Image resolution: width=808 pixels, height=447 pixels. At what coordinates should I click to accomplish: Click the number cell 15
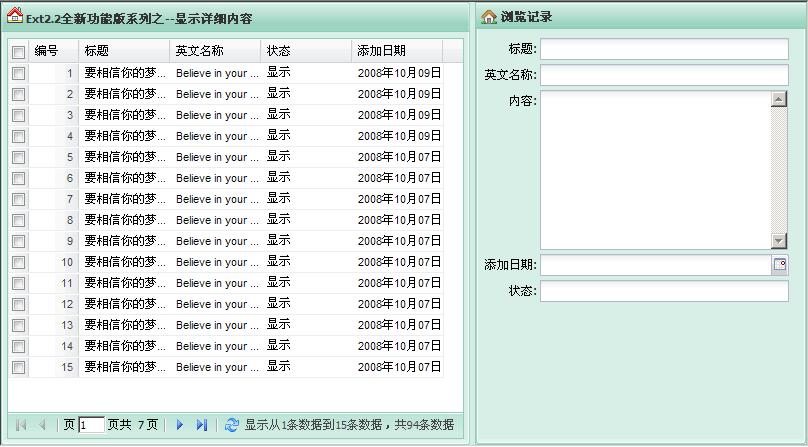[54, 367]
